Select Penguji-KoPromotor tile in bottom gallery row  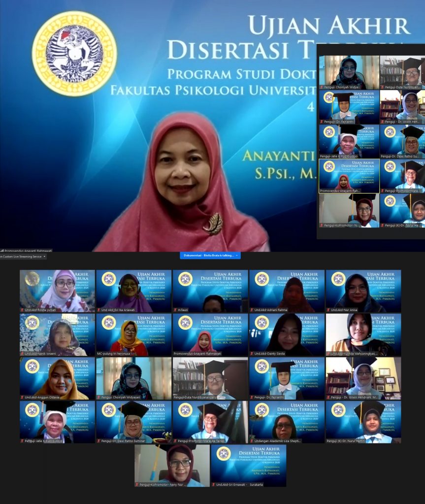tap(172, 465)
